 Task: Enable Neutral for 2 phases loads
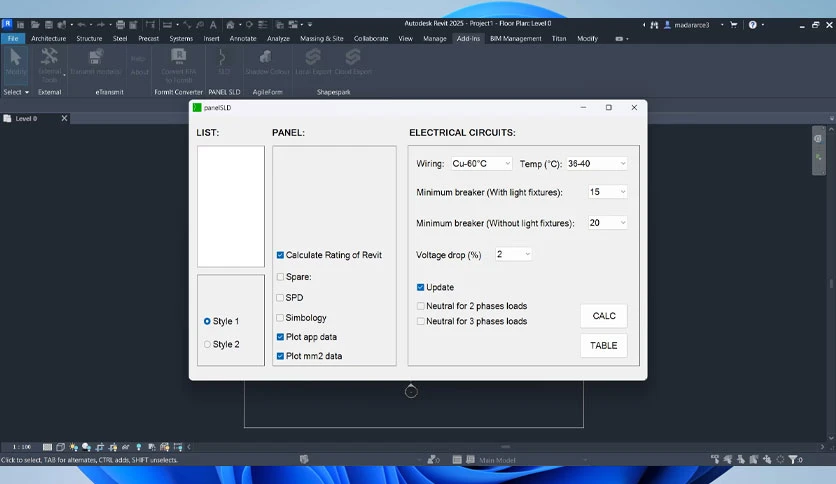(420, 306)
